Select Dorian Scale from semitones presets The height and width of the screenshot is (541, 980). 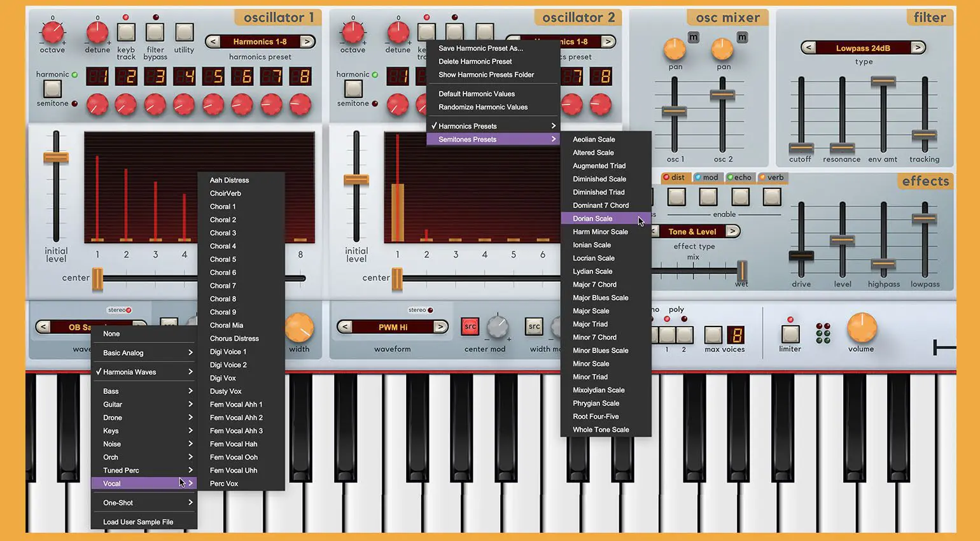pyautogui.click(x=592, y=219)
